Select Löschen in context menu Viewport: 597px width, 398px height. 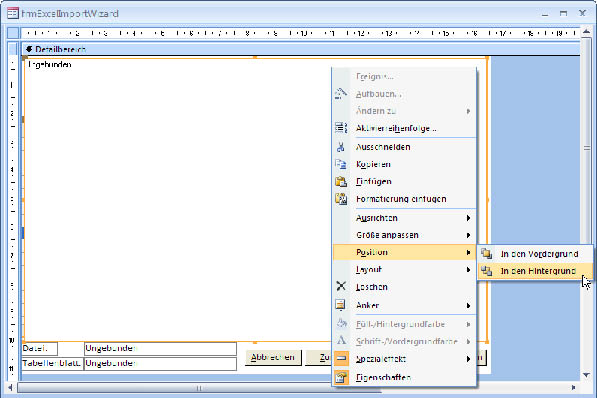404,287
